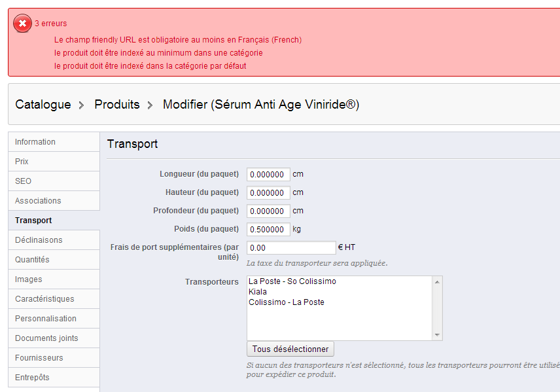
Task: Click the carrier list scroll-down arrow
Action: coord(437,335)
